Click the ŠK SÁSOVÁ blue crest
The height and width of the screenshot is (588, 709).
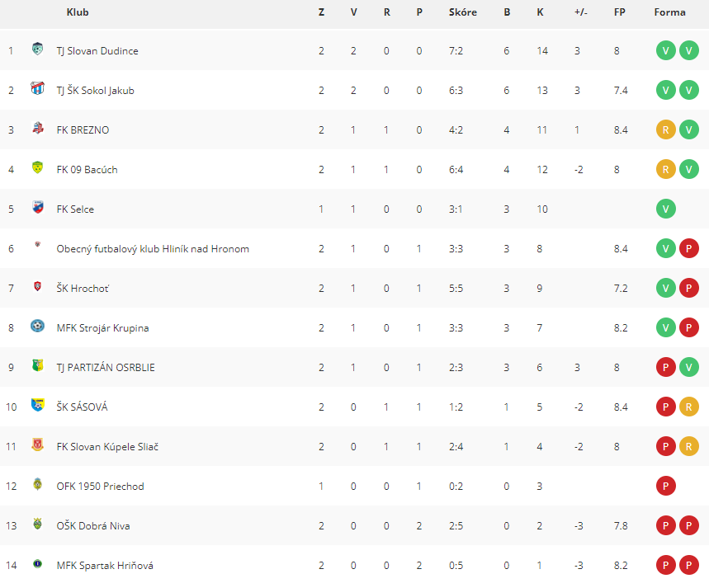pos(37,405)
